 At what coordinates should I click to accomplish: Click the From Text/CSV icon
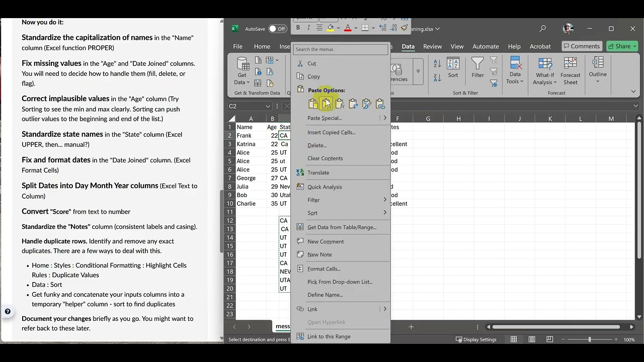(x=258, y=60)
